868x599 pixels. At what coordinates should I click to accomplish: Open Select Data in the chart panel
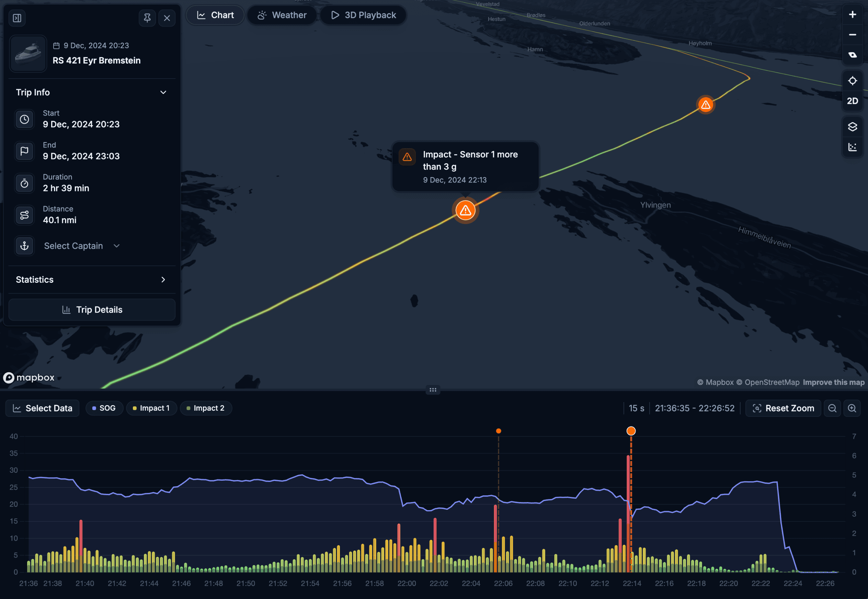(42, 408)
